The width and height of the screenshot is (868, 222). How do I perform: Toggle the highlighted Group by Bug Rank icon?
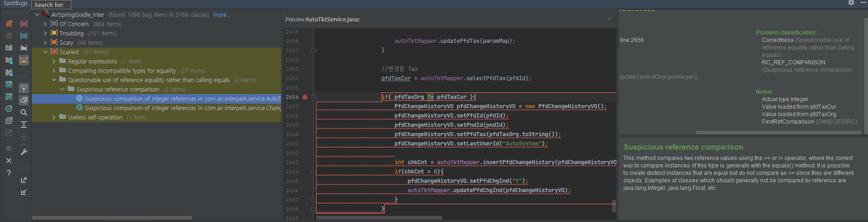(x=24, y=60)
